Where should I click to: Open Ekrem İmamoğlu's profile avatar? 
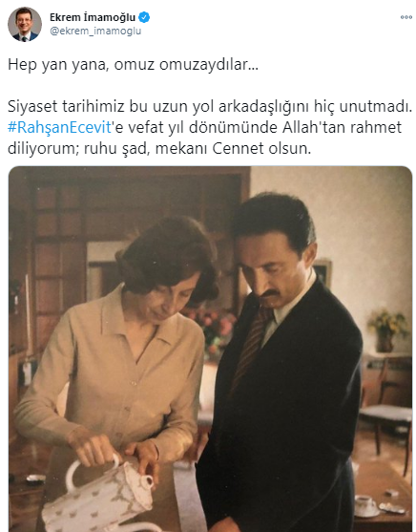(x=25, y=24)
